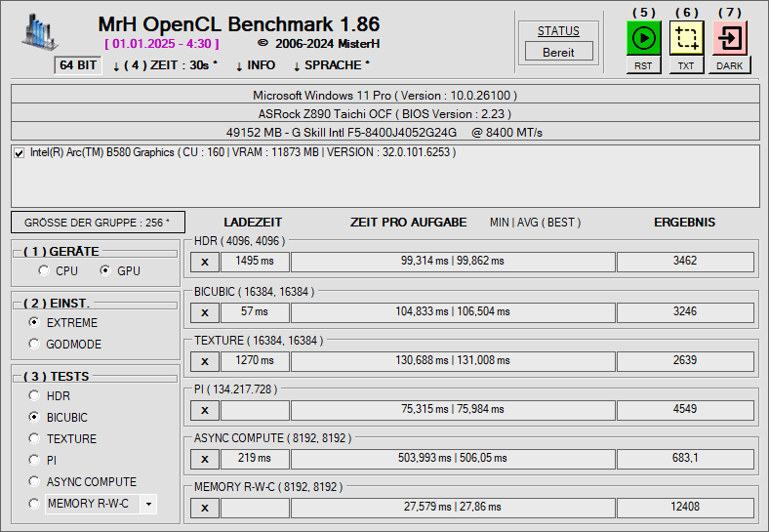Clear the BICUBIC result with X
Screen dimensions: 769x532
(x=205, y=312)
